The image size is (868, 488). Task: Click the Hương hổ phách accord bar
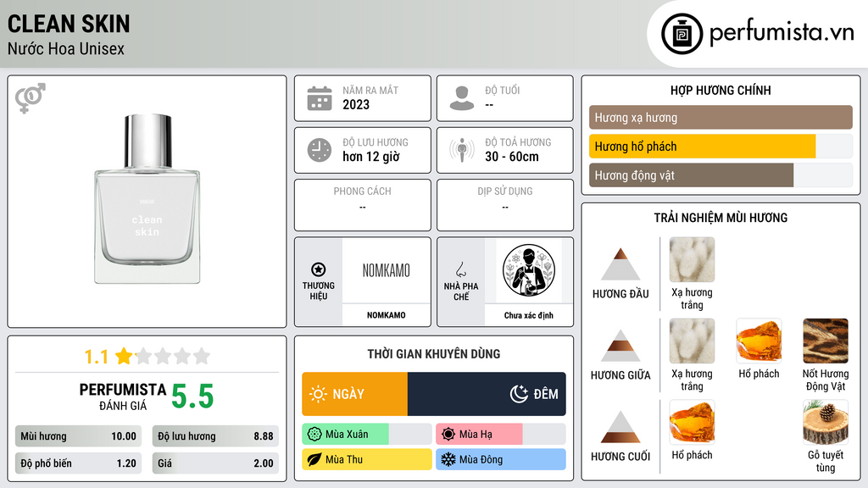pyautogui.click(x=721, y=147)
